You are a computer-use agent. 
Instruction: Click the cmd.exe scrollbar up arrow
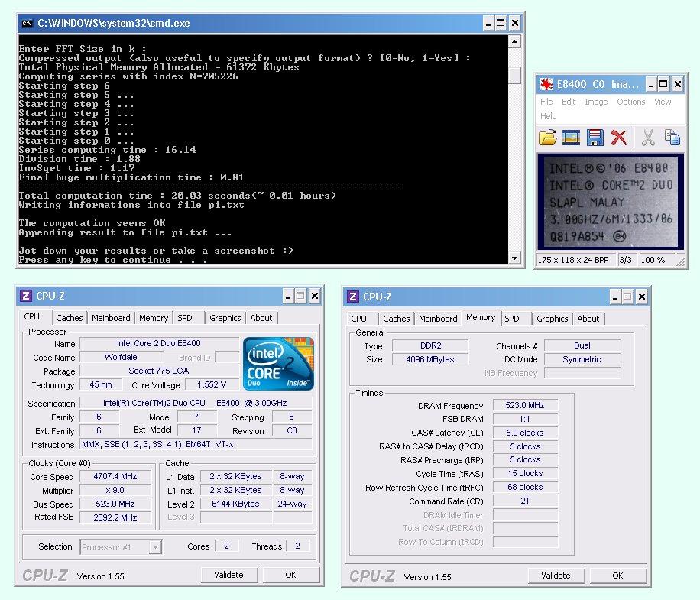tap(514, 41)
